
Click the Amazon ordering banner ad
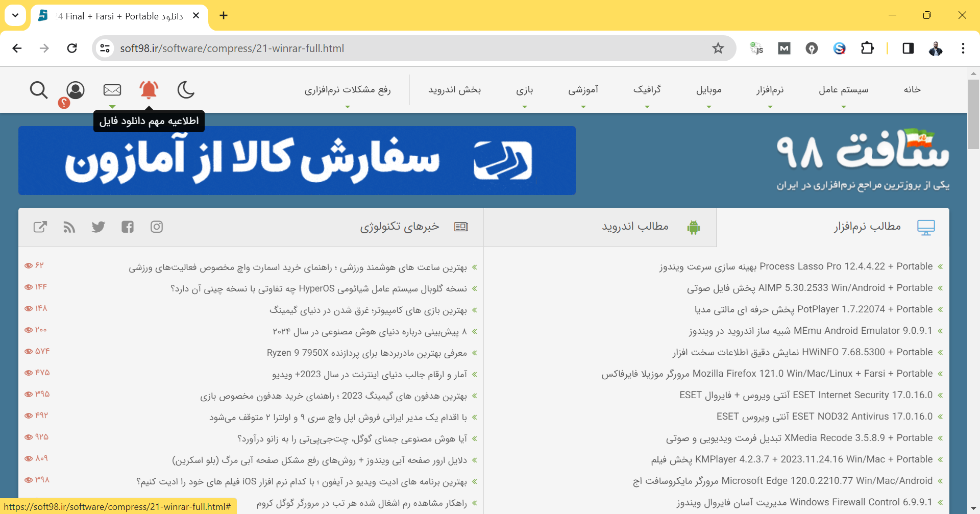pyautogui.click(x=297, y=160)
